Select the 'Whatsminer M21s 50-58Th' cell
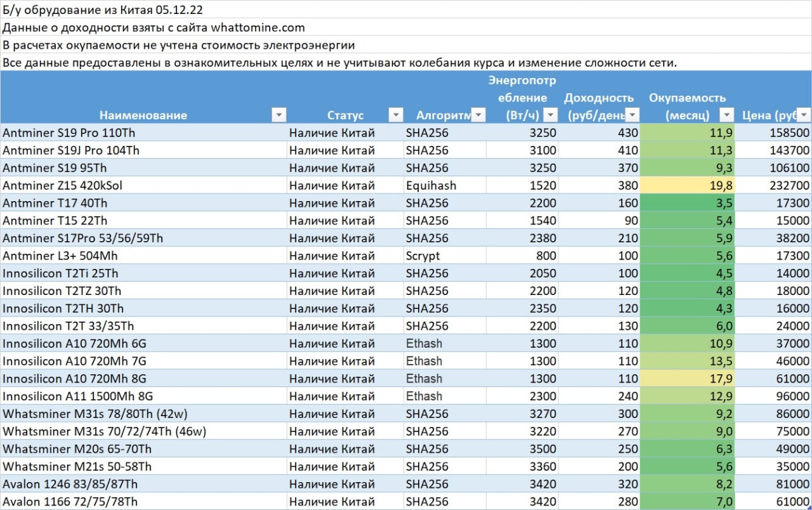 143,466
